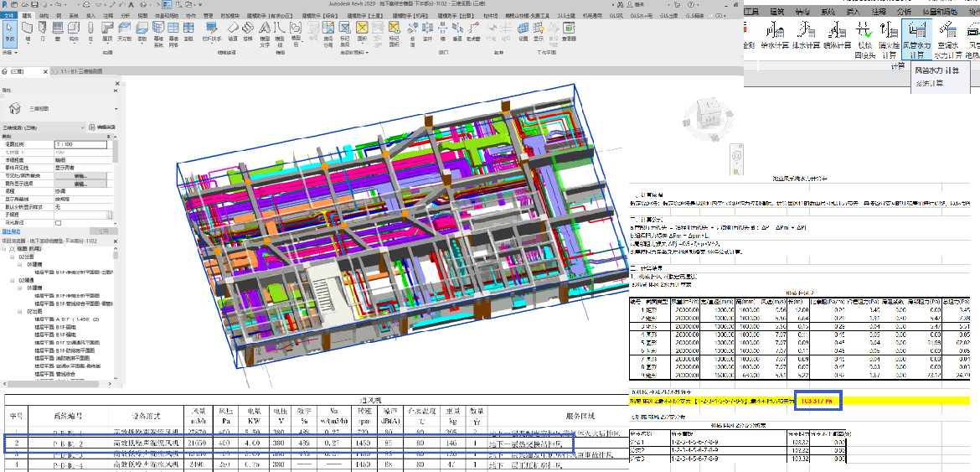Open the 属性帮助 properties help link
This screenshot has width=980, height=472.
coord(11,231)
